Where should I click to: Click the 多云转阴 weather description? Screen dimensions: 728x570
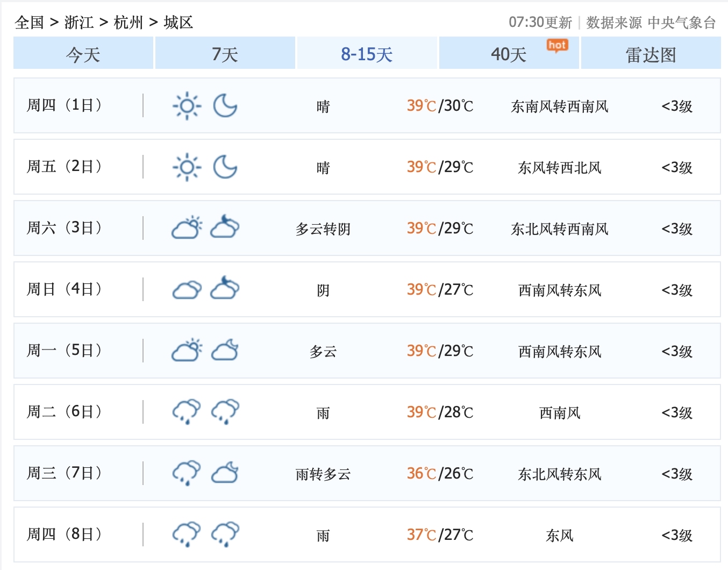(323, 229)
